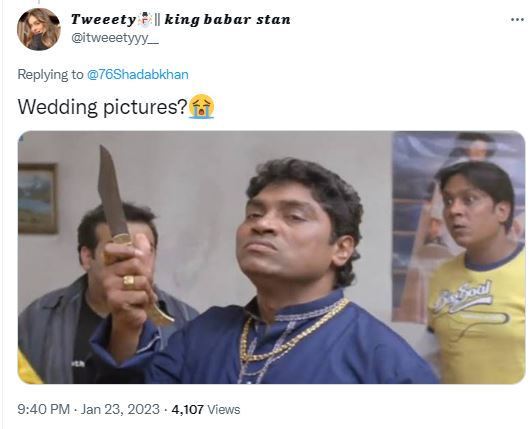Click the framed painting on the wall
This screenshot has height=429, width=530.
coord(38,199)
